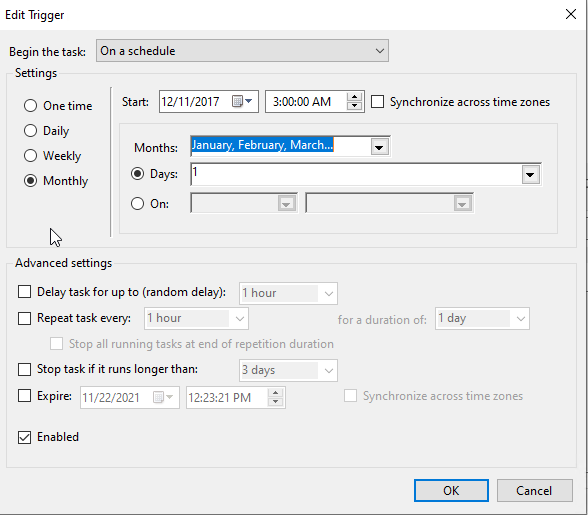Viewport: 588px width, 515px height.
Task: Close the Edit Trigger dialog
Action: click(571, 14)
